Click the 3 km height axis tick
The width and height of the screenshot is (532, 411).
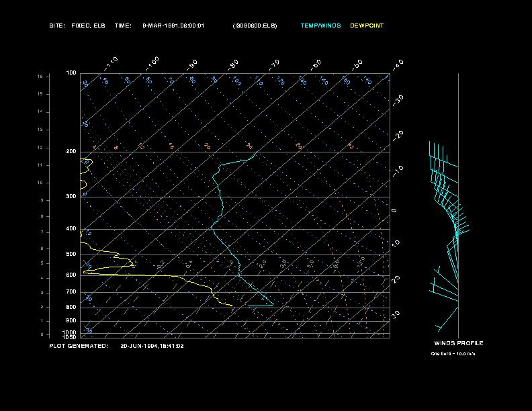(42, 293)
